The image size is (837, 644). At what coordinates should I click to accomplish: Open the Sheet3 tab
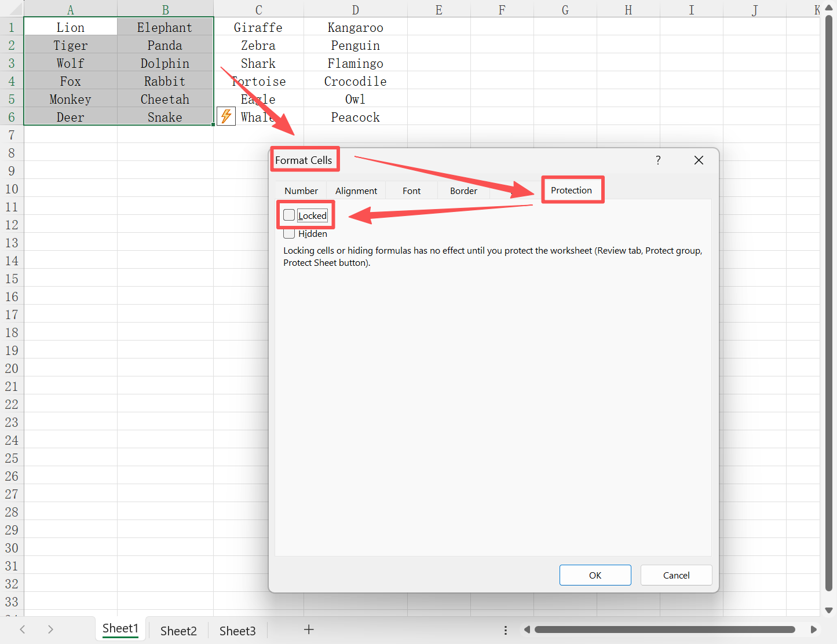(x=237, y=631)
